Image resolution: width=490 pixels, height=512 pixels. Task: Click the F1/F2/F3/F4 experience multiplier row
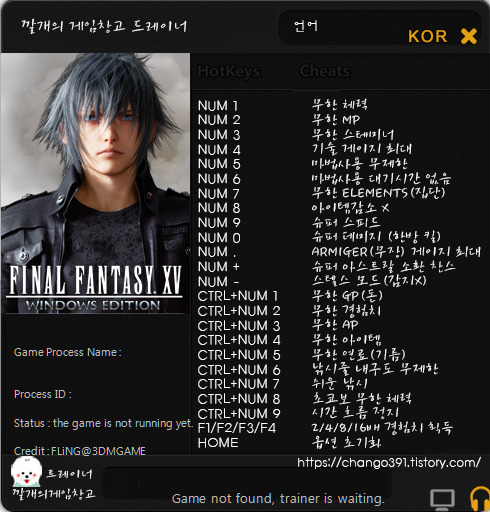coord(339,428)
